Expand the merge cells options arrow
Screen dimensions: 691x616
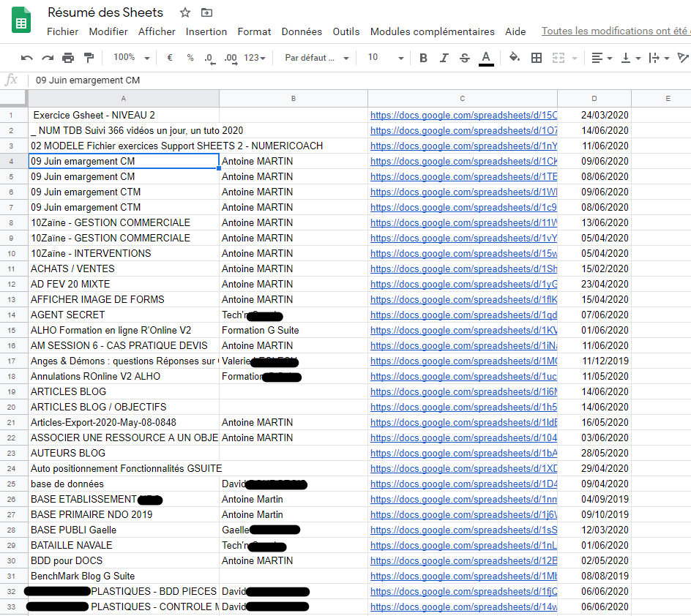click(574, 58)
